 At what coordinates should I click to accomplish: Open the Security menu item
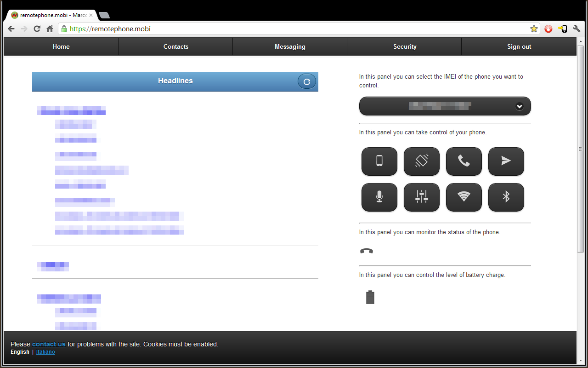pyautogui.click(x=405, y=46)
